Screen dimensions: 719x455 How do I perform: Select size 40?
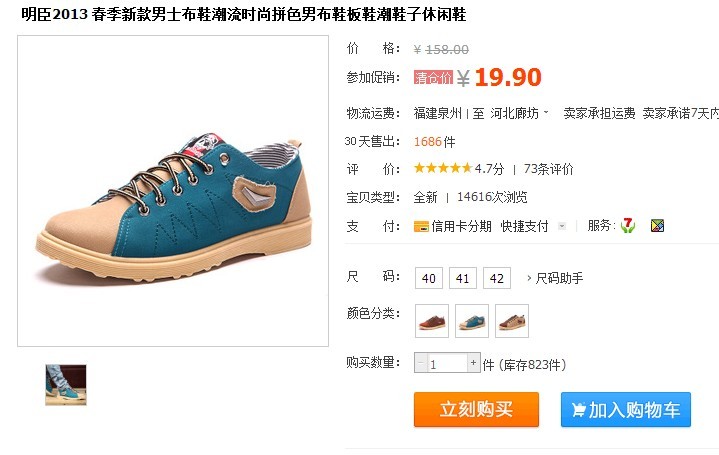pyautogui.click(x=429, y=278)
